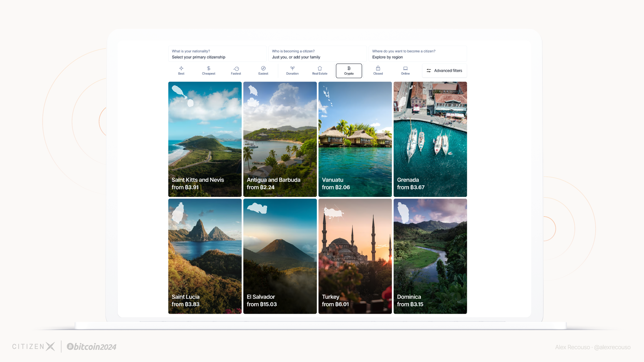Image resolution: width=644 pixels, height=362 pixels.
Task: Open the nationality selector field
Action: point(217,54)
